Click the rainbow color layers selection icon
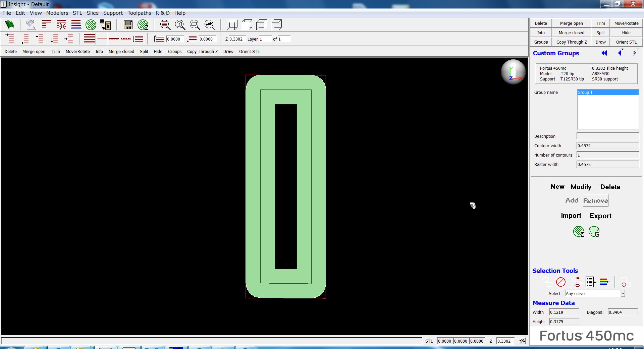Screen dimensions: 644x349 click(x=604, y=282)
